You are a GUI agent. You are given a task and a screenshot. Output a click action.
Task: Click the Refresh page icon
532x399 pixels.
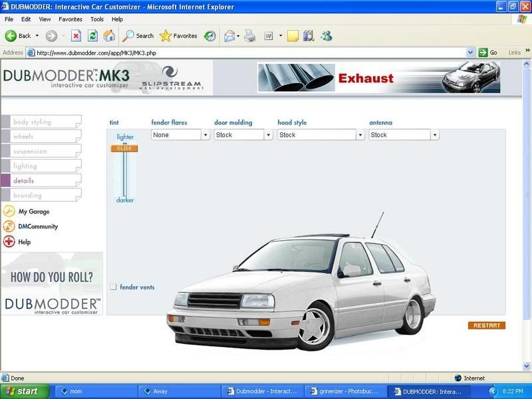tap(93, 36)
